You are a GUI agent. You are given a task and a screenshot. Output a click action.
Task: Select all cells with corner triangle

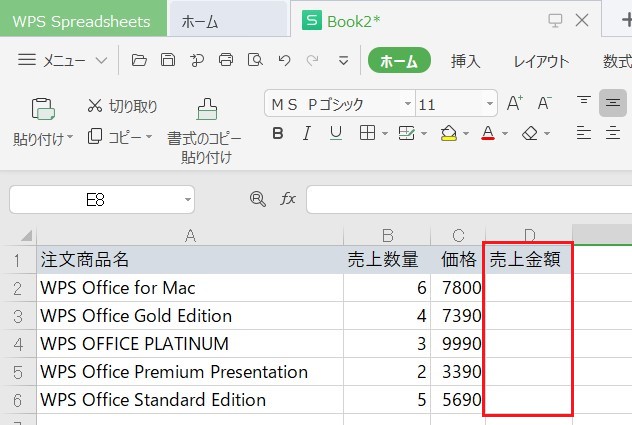tap(26, 235)
